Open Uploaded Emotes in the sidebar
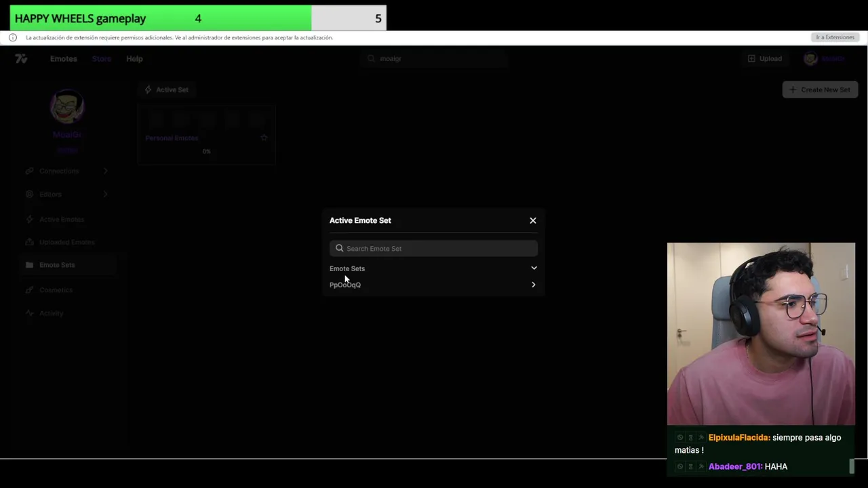The image size is (868, 488). coord(67,242)
